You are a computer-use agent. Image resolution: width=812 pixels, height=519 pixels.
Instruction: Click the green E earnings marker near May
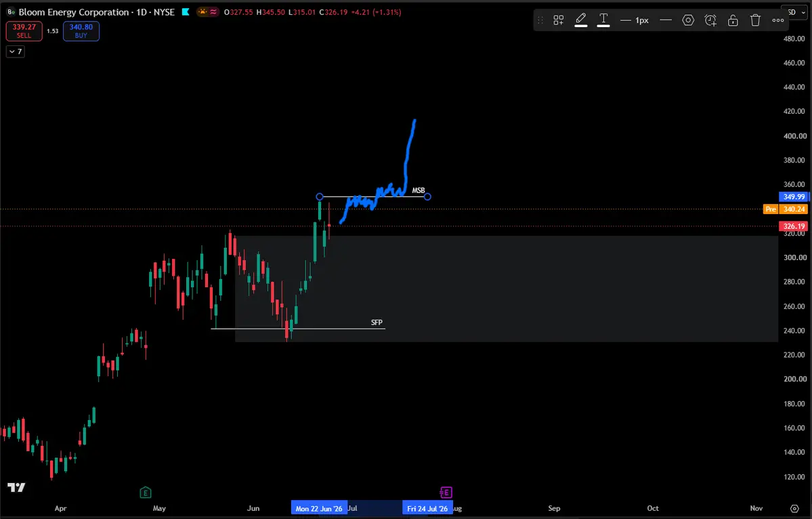click(146, 492)
